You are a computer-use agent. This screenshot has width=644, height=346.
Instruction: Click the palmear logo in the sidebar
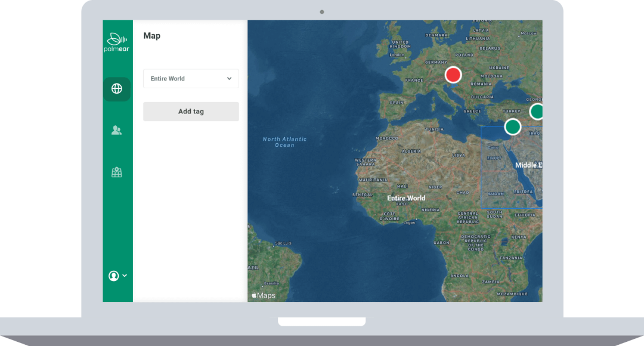point(117,42)
